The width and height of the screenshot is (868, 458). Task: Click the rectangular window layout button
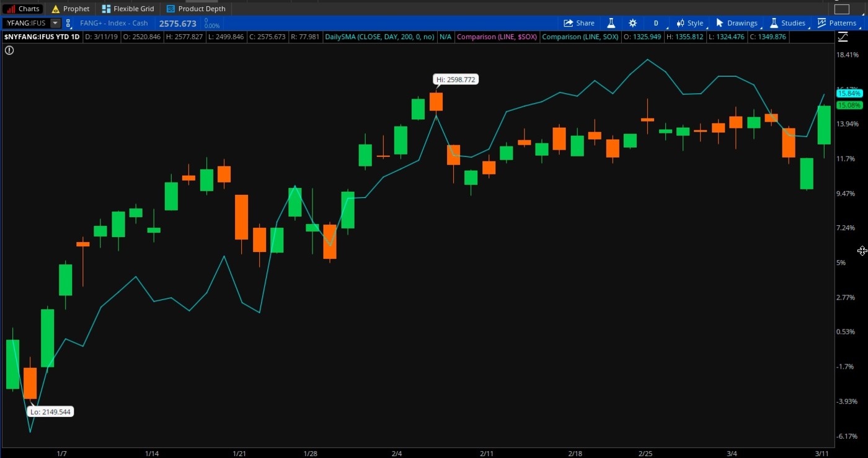coord(841,9)
